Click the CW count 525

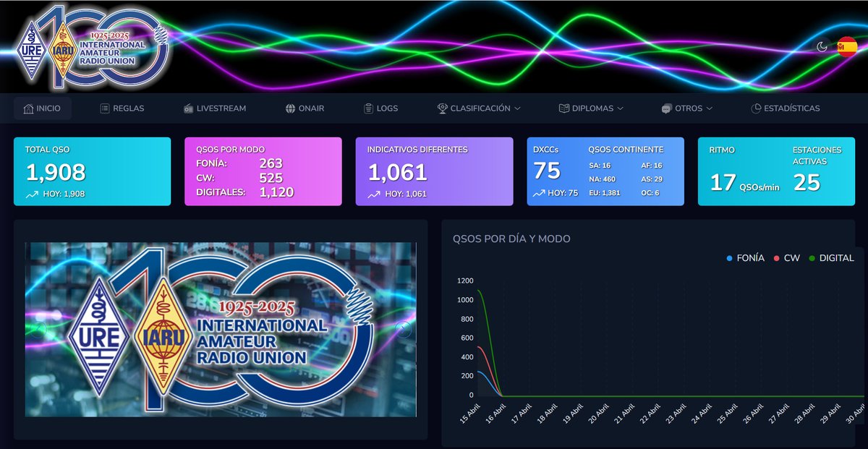[271, 178]
